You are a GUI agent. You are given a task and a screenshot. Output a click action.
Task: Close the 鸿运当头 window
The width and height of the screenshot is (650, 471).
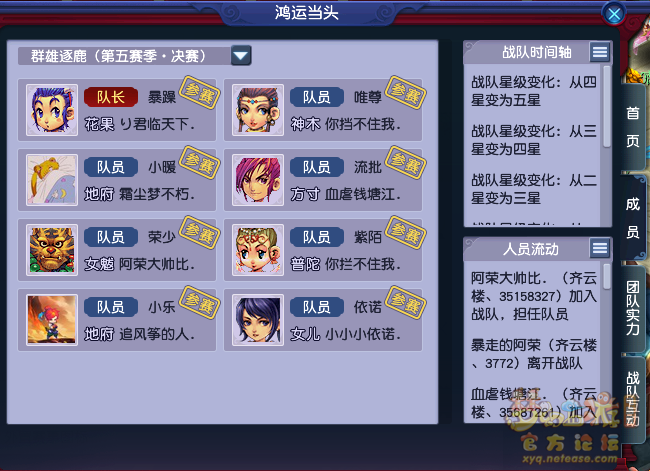tap(614, 15)
